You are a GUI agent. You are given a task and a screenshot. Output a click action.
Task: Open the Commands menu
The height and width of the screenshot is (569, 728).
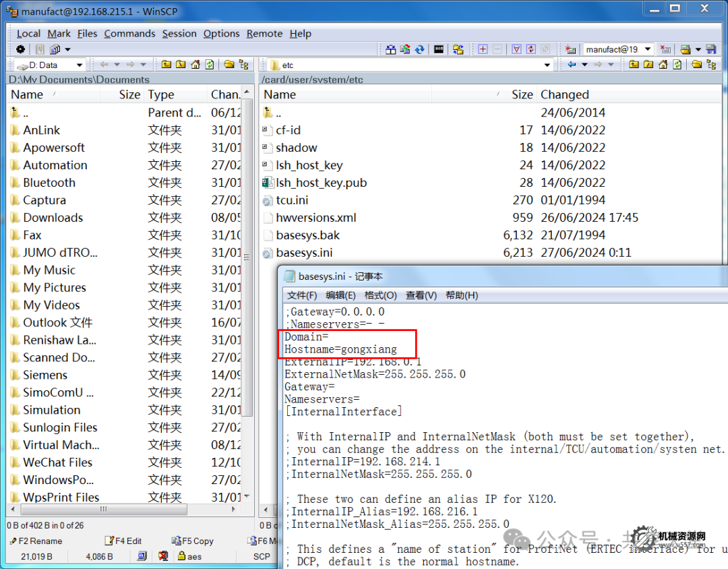point(129,33)
